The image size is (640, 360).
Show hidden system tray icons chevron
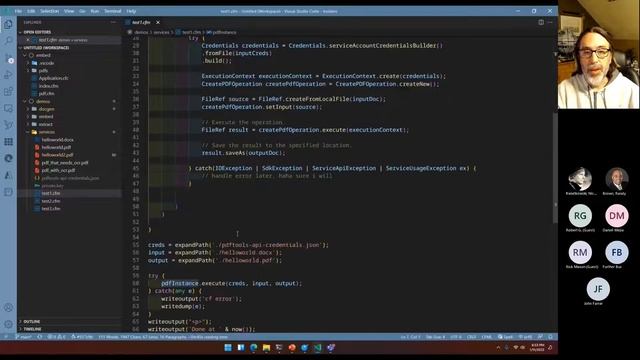498,348
